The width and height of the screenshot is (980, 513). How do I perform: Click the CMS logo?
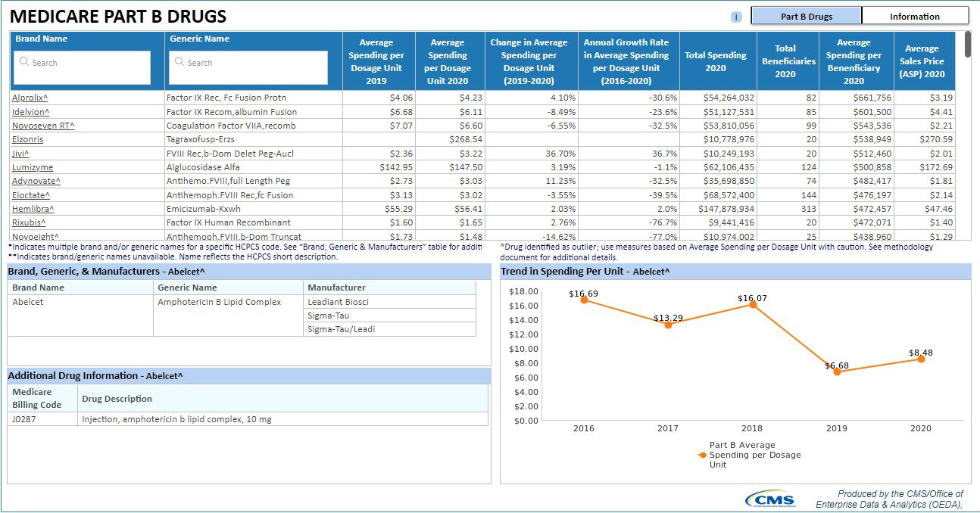(x=770, y=499)
